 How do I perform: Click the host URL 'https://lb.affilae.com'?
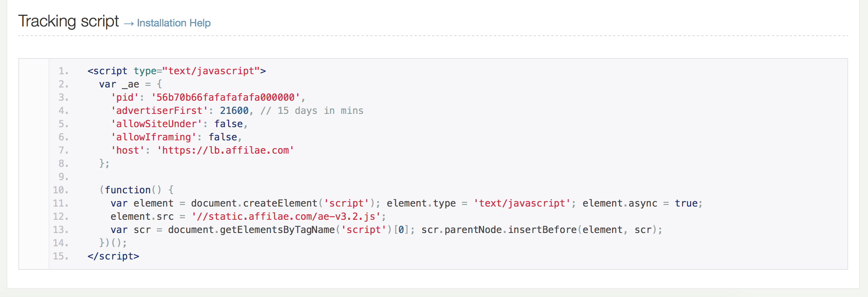(x=225, y=150)
